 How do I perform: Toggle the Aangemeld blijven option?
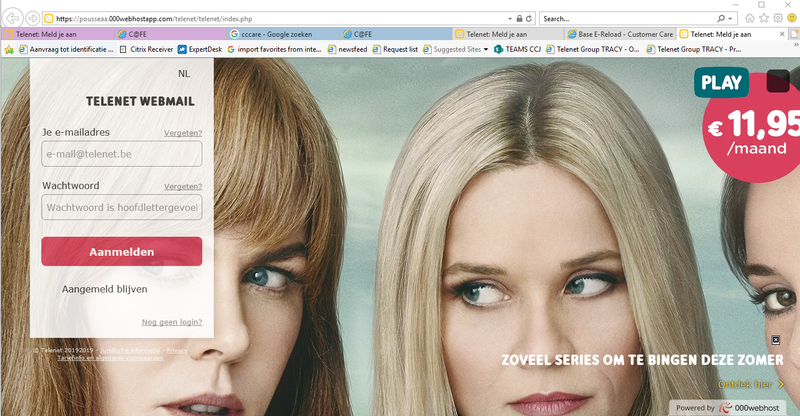click(x=105, y=289)
